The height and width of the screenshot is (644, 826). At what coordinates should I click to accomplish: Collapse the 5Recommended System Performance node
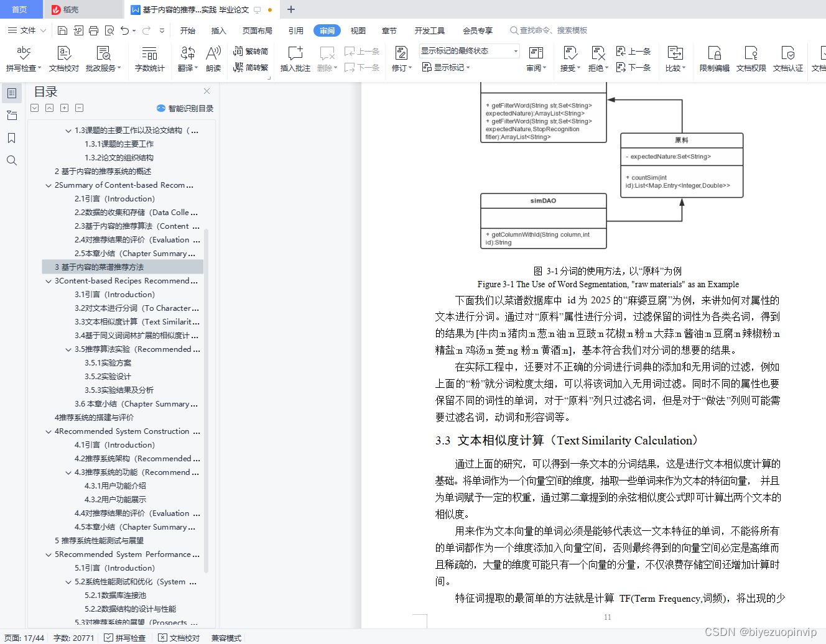49,554
